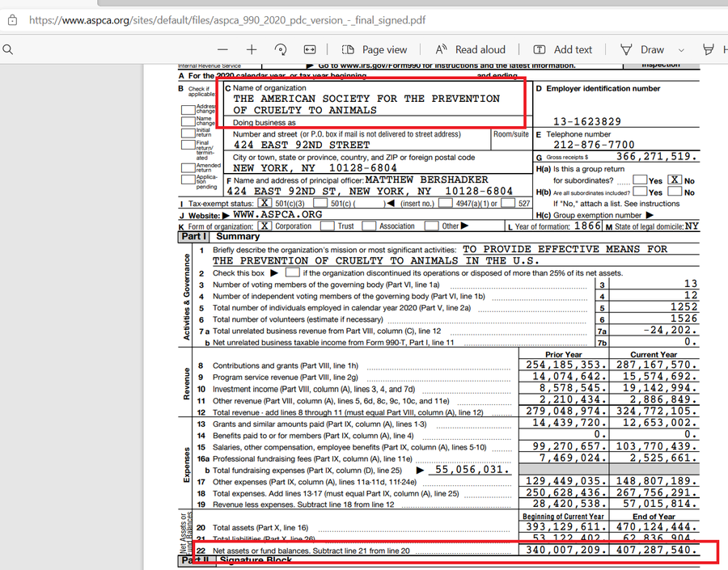Check the Name change box

pos(188,121)
